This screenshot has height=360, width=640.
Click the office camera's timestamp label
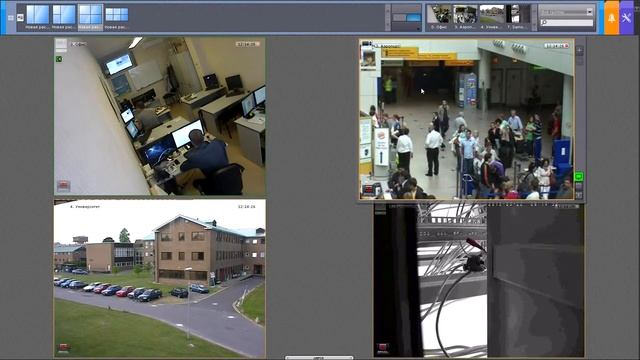[247, 44]
